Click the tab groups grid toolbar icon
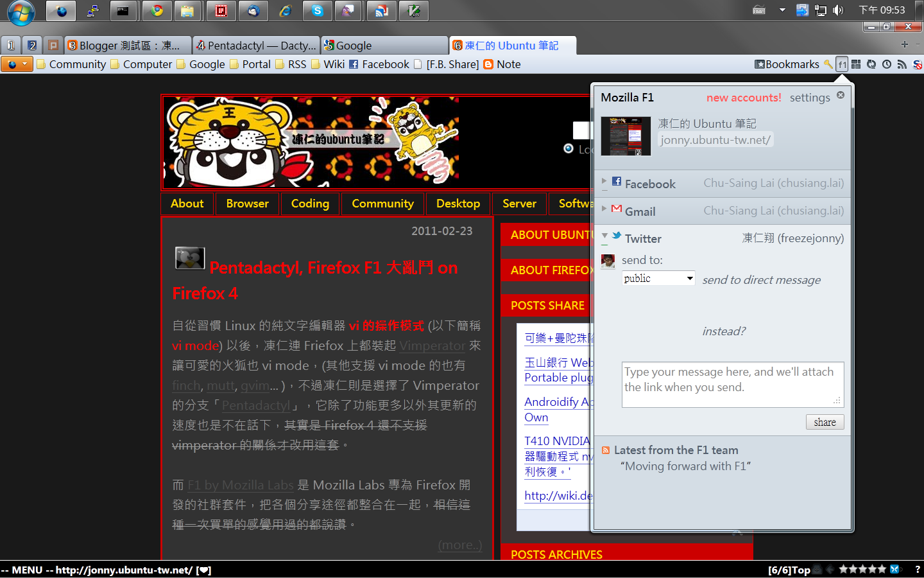Screen dimensions: 924x578 click(x=856, y=64)
